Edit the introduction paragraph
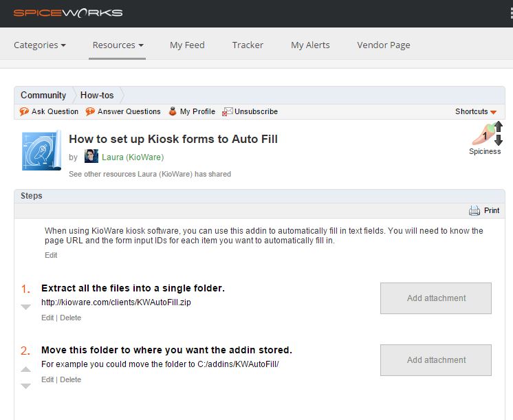 click(51, 255)
